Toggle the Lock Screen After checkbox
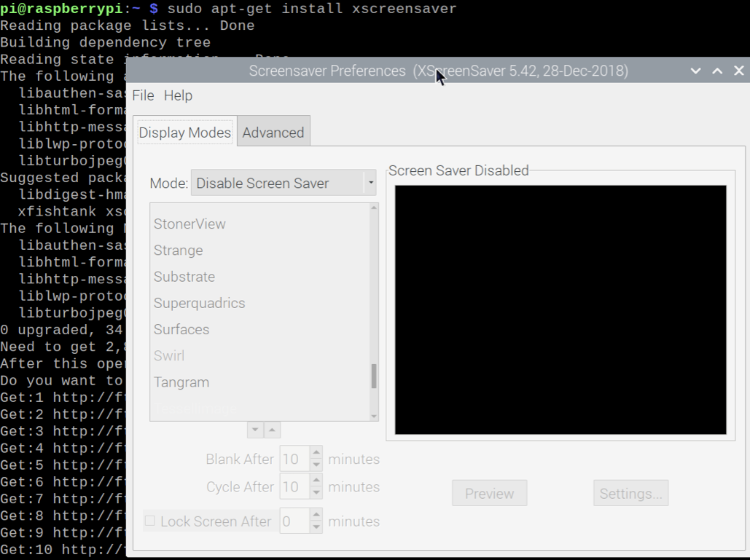 click(x=150, y=521)
